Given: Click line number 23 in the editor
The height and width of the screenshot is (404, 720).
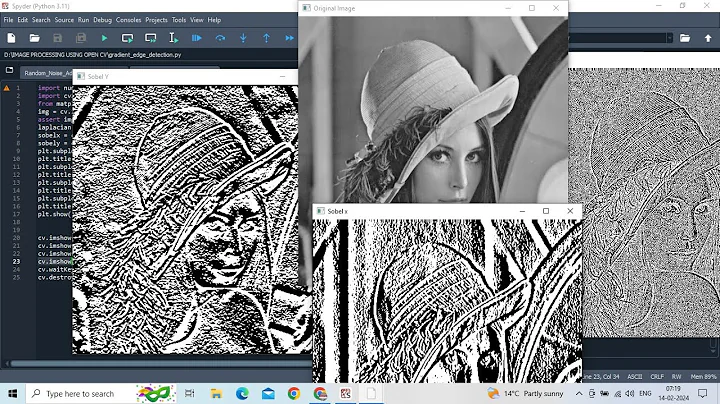Looking at the screenshot, I should pyautogui.click(x=17, y=261).
